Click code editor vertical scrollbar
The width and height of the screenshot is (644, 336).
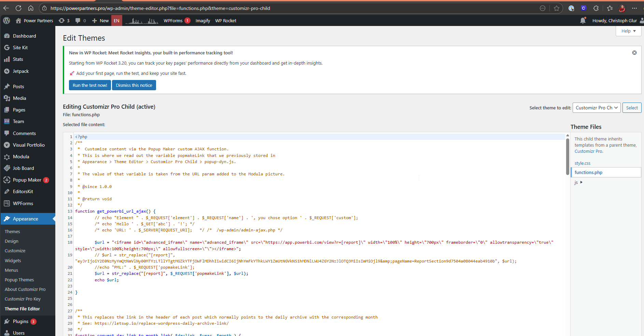568,157
